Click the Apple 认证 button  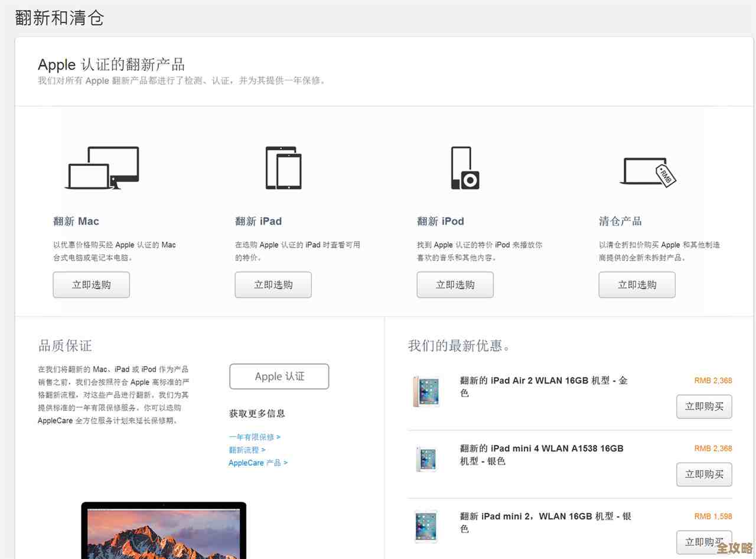click(x=279, y=376)
